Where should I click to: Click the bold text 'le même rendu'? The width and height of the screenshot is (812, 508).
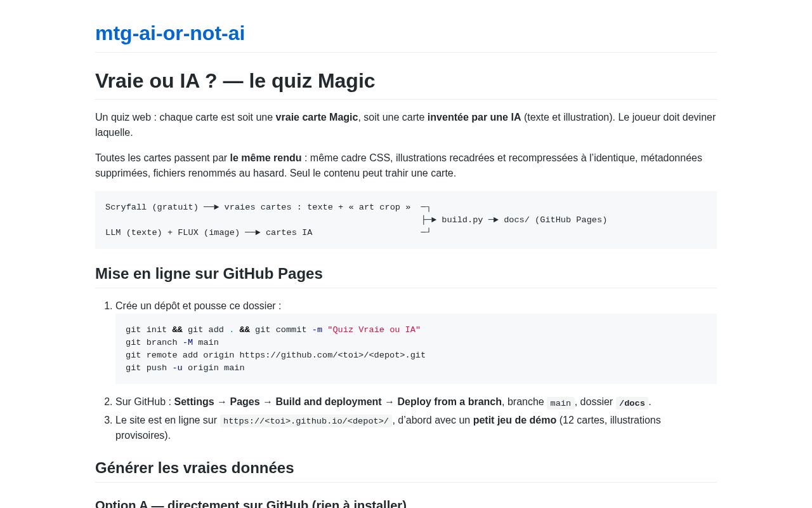(x=266, y=158)
